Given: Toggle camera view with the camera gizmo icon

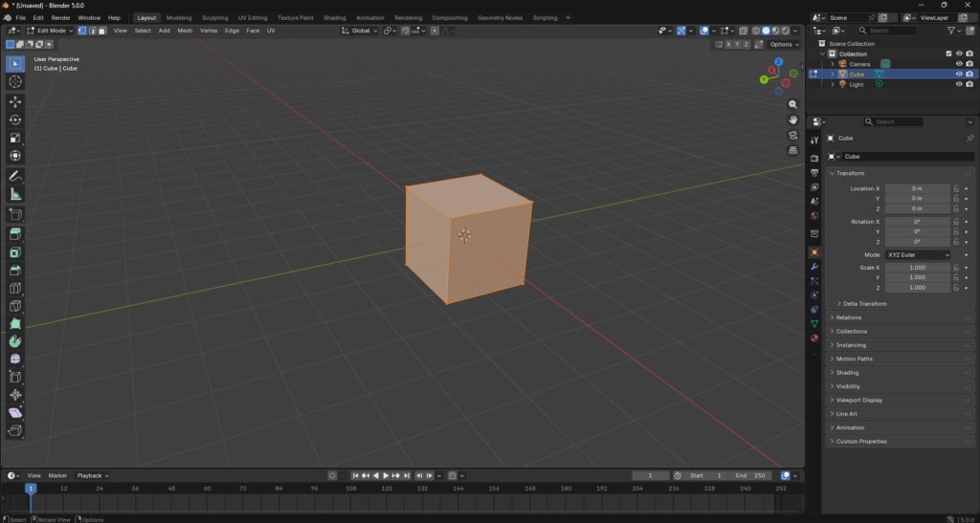Looking at the screenshot, I should [x=793, y=135].
